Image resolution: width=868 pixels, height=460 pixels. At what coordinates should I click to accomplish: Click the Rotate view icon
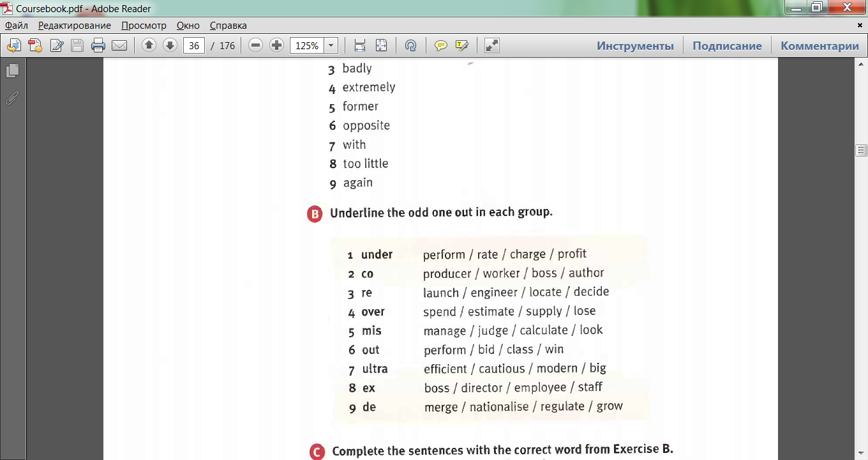pos(410,45)
